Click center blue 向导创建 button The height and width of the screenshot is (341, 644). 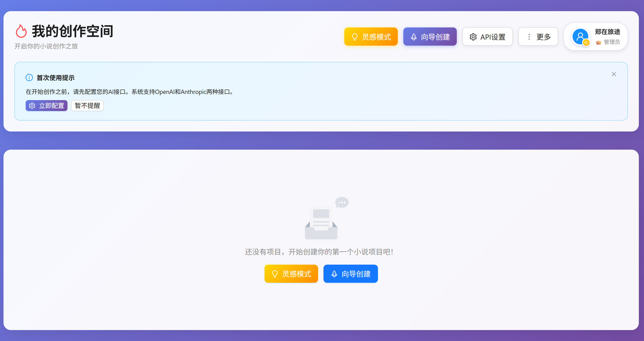click(350, 274)
